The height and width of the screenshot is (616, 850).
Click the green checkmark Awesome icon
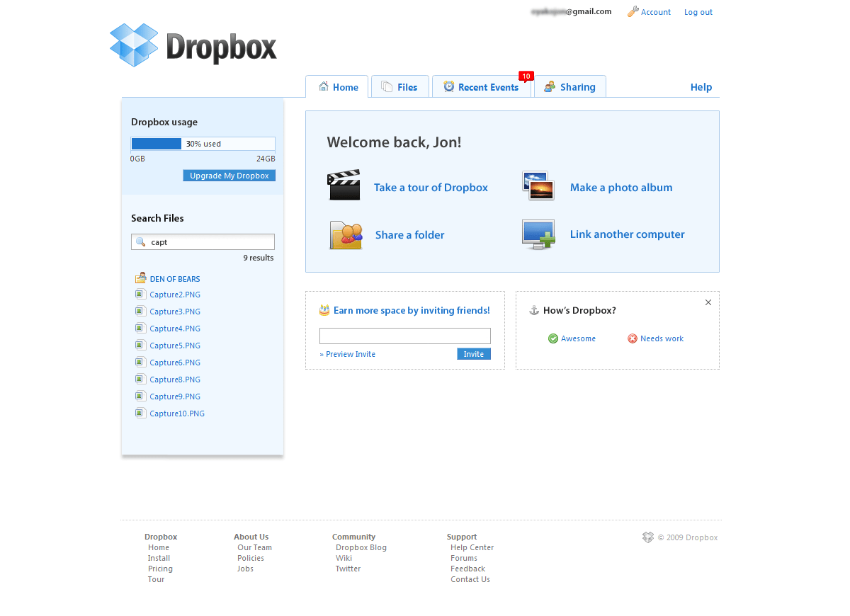click(x=553, y=338)
